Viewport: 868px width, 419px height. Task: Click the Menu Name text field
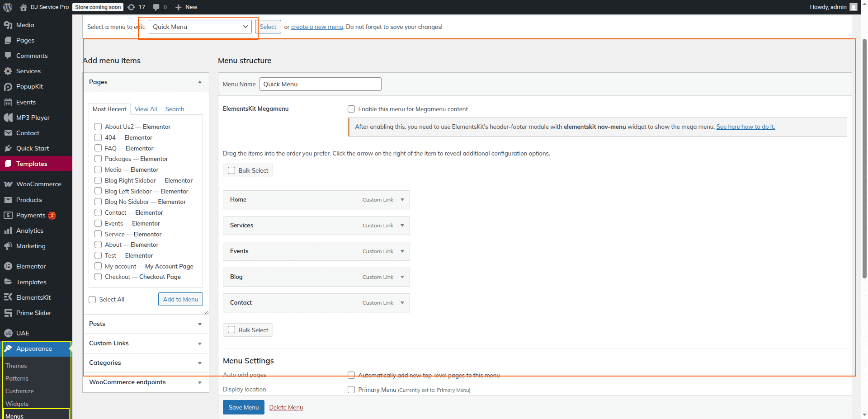coord(320,84)
